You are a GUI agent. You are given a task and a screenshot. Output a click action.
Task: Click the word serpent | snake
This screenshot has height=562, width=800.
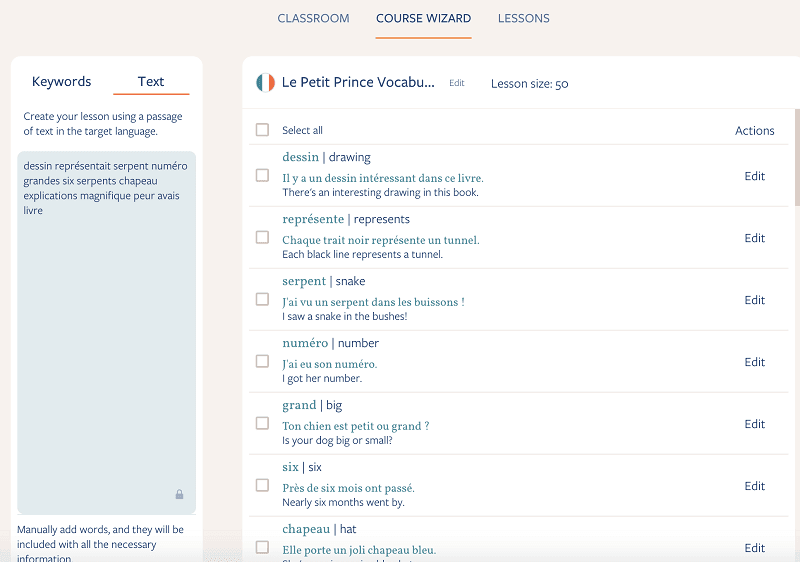pos(323,281)
